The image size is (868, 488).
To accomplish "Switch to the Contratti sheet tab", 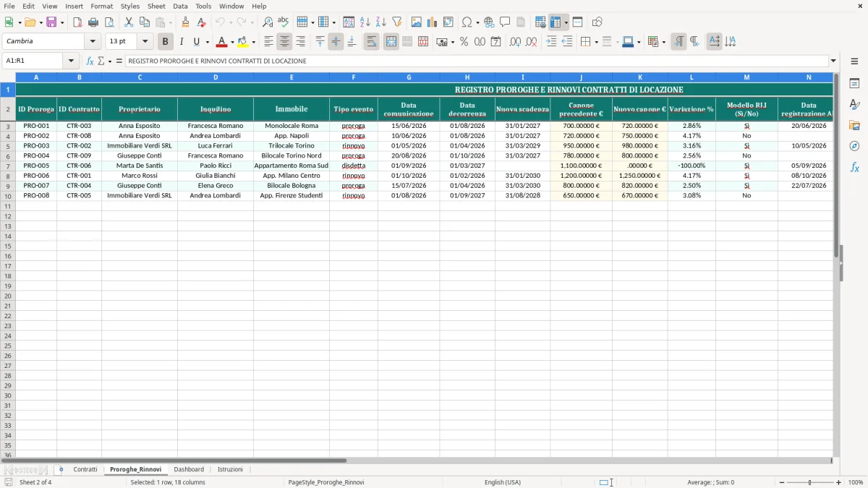I will (x=85, y=469).
